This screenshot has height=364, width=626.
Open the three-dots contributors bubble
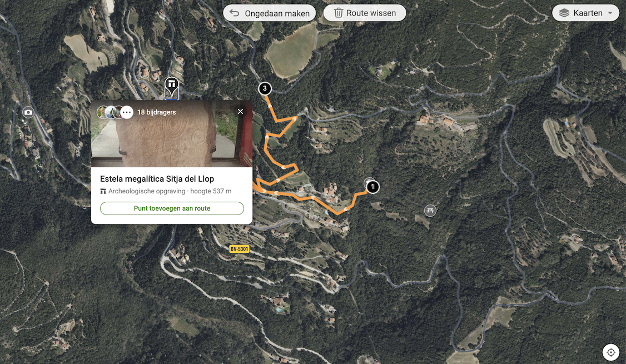(x=127, y=113)
